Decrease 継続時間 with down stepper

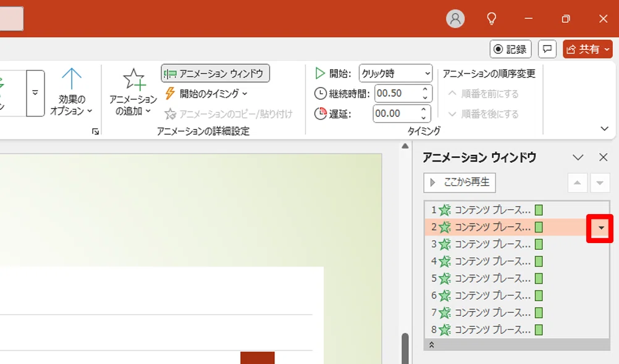425,97
